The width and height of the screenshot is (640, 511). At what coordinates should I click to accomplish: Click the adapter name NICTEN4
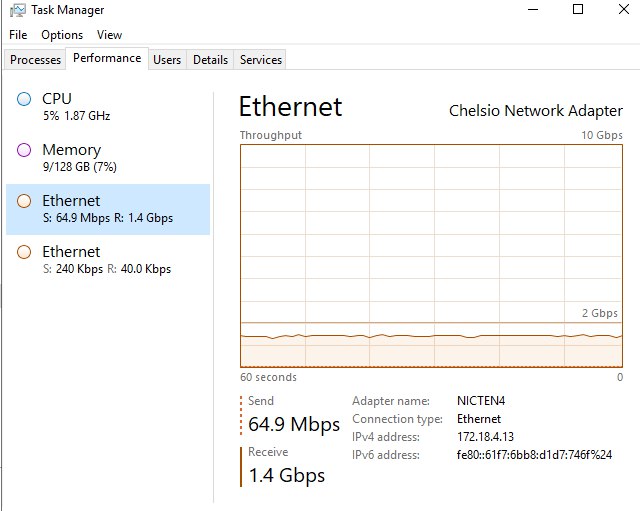(x=482, y=401)
